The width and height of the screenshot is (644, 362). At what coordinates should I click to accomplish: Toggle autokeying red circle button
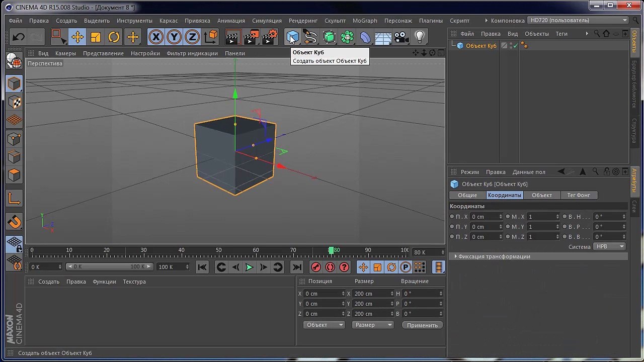[x=330, y=267]
